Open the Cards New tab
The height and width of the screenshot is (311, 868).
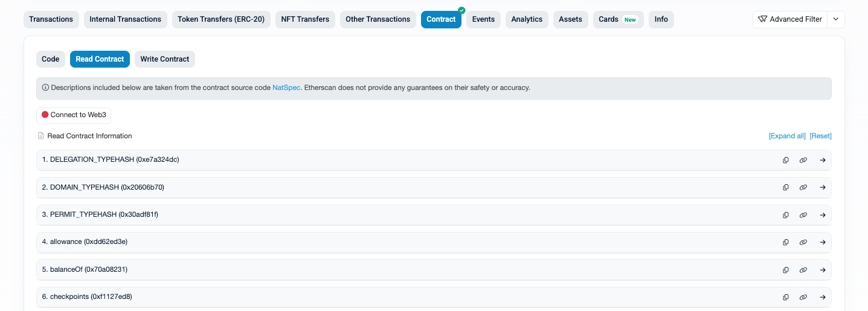[x=619, y=19]
